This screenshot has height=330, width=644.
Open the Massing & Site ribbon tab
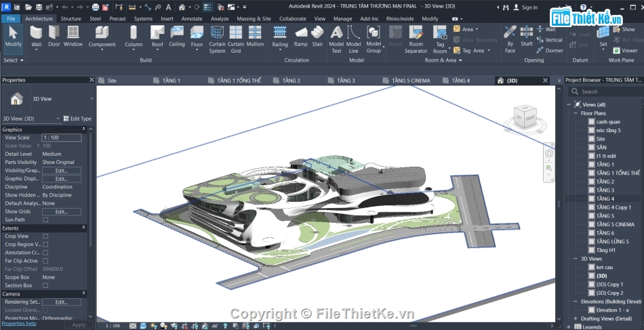click(x=254, y=18)
